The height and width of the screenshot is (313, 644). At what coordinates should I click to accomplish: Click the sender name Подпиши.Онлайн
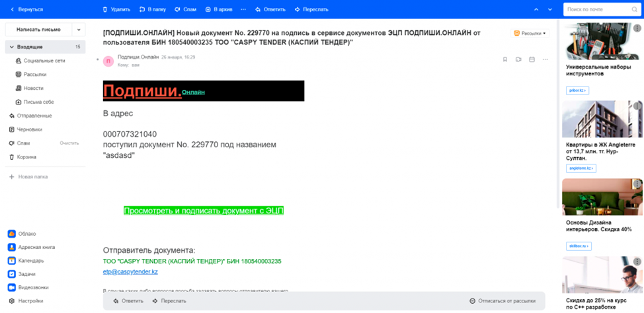point(138,57)
